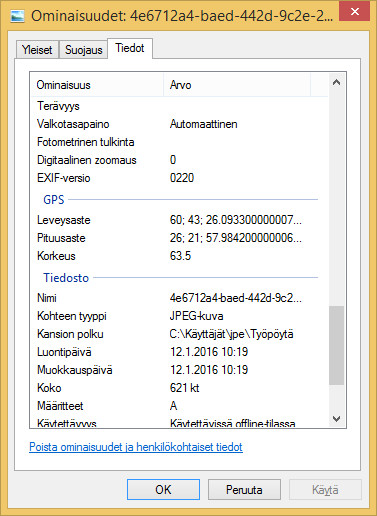This screenshot has width=377, height=516.
Task: Click the size value 621 kt
Action: 184,388
